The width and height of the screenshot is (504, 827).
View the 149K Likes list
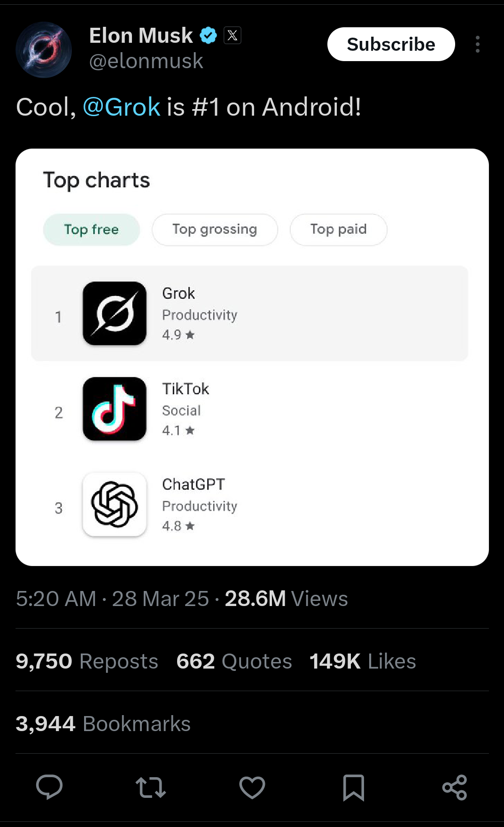363,661
